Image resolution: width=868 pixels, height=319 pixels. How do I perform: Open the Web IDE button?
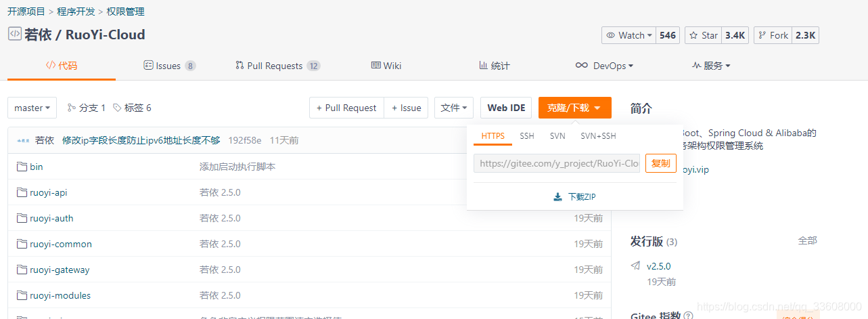(506, 108)
